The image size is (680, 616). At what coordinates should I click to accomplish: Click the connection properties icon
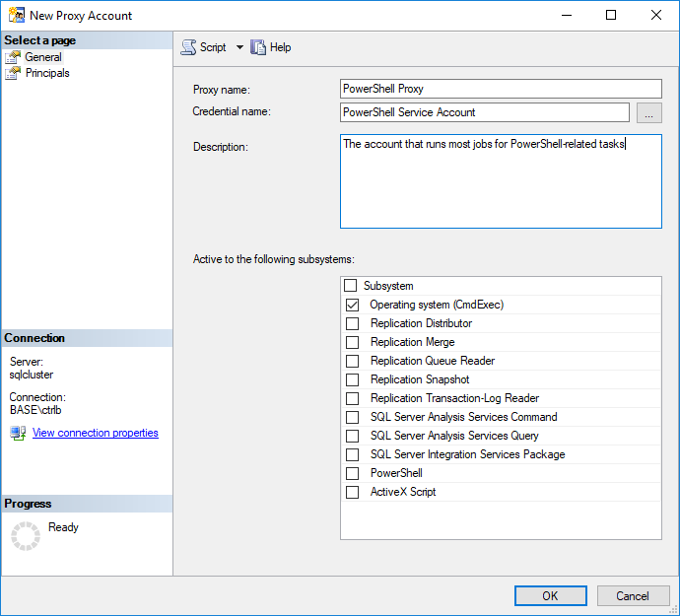(x=18, y=434)
